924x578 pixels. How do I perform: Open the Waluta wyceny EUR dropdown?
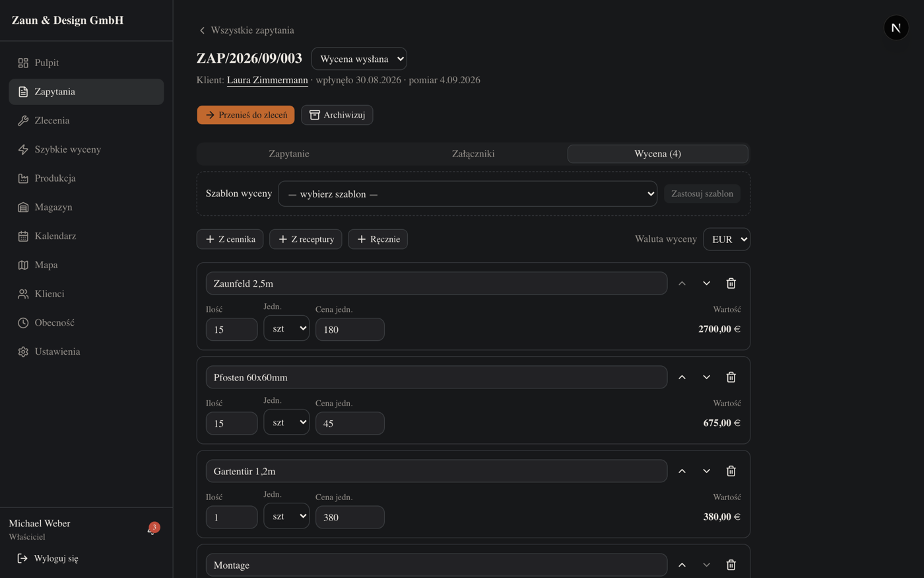click(727, 239)
